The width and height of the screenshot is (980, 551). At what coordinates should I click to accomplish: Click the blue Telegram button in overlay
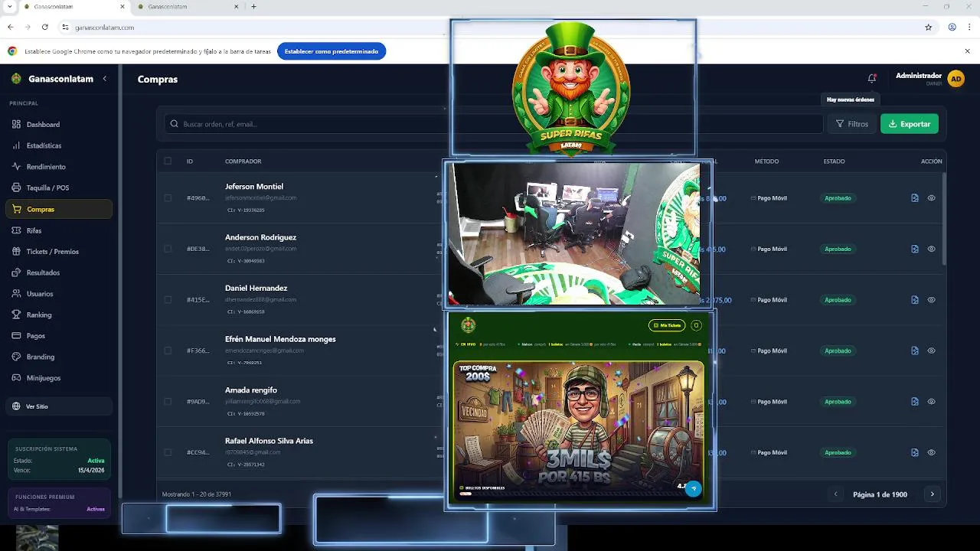click(x=694, y=488)
